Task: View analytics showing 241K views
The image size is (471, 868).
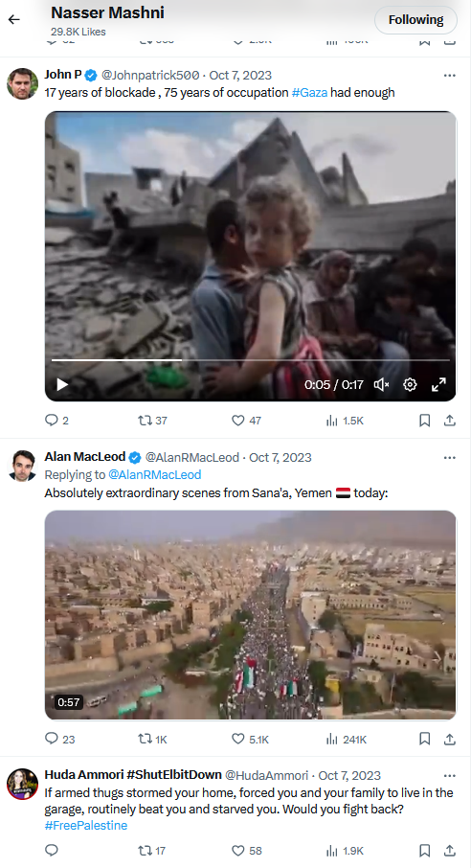Action: 347,739
